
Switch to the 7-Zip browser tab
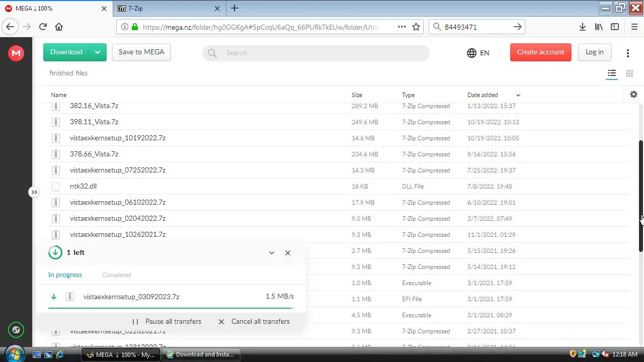(x=169, y=8)
